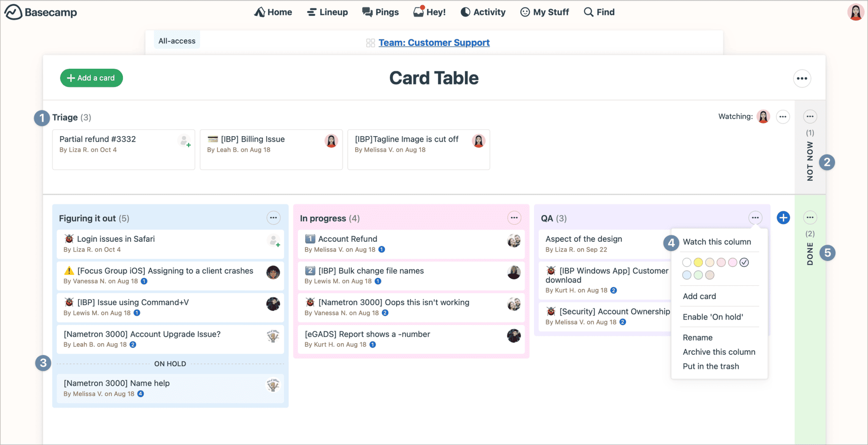Open the Team: Customer Support link

tap(434, 43)
